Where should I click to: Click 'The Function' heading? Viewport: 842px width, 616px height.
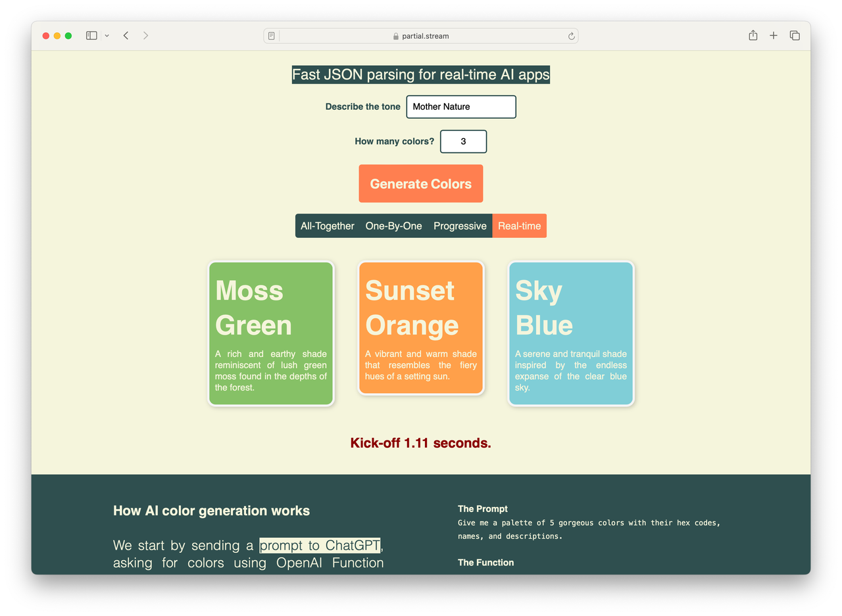tap(485, 562)
